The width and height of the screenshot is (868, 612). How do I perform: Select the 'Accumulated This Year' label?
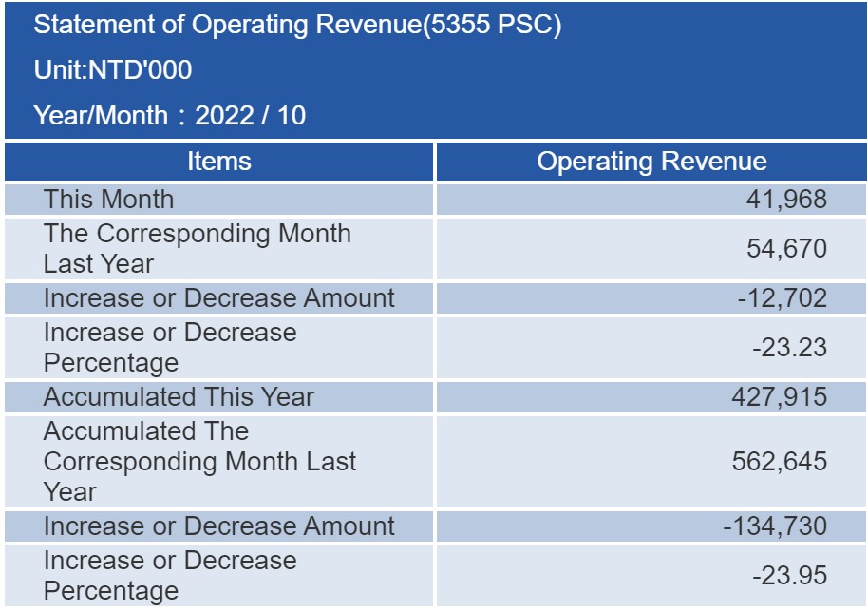coord(179,397)
